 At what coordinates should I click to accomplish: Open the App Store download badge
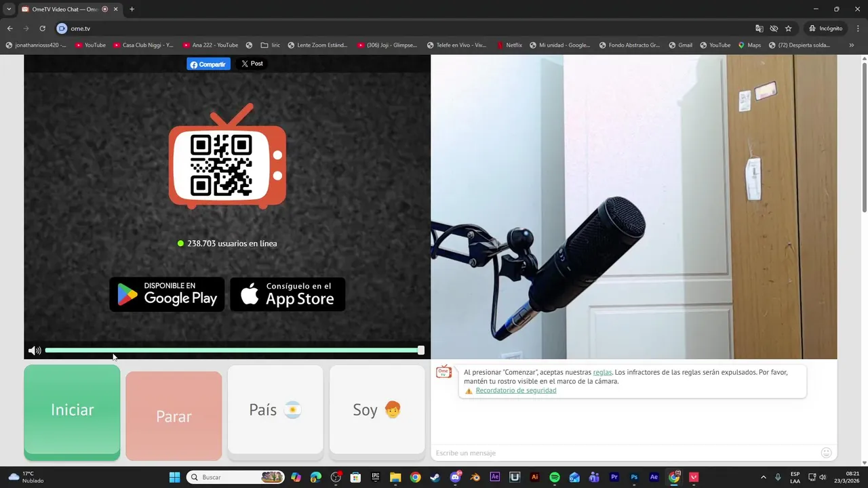coord(288,294)
